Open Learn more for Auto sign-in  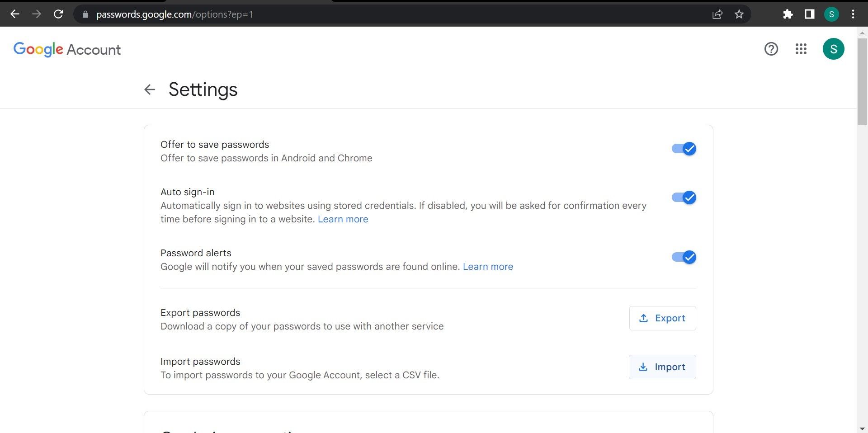343,219
